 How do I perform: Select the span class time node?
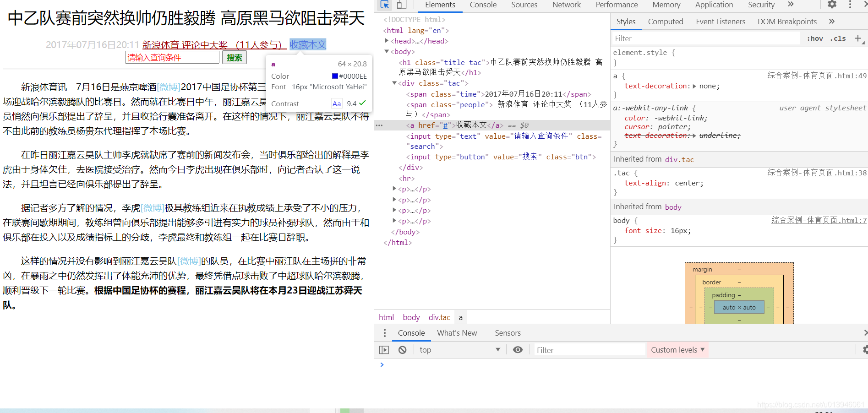(498, 94)
